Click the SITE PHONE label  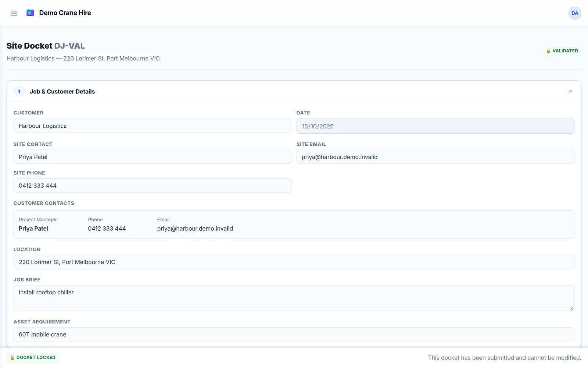(x=29, y=173)
